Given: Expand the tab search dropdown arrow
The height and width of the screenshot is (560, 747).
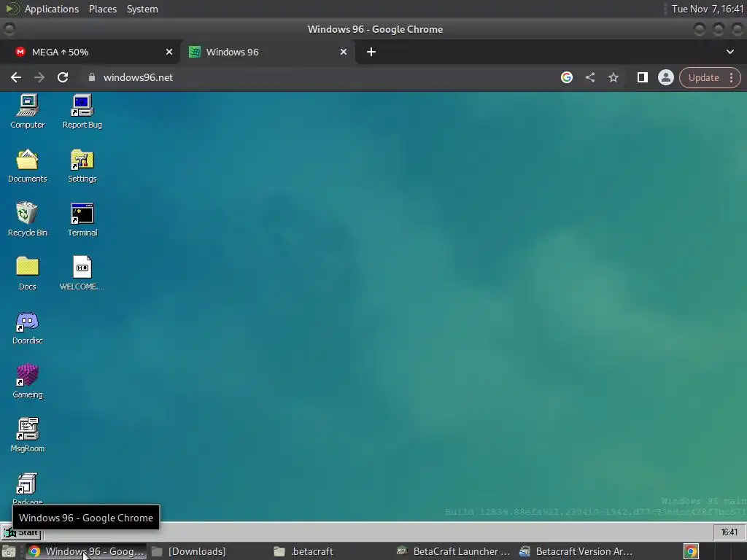Looking at the screenshot, I should pos(729,52).
